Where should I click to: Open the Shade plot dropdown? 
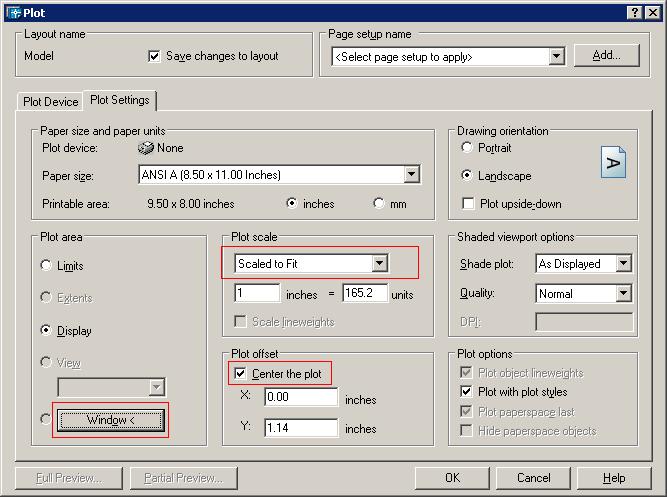point(623,263)
